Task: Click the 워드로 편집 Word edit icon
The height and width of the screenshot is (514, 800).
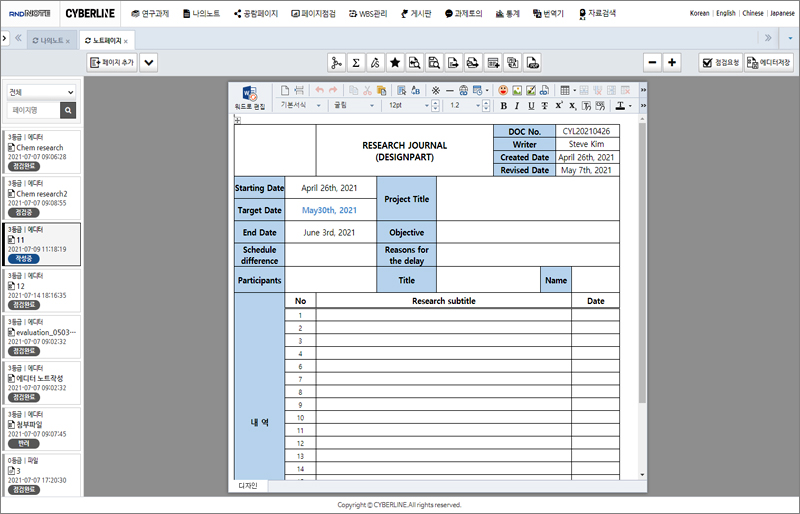Action: click(250, 96)
